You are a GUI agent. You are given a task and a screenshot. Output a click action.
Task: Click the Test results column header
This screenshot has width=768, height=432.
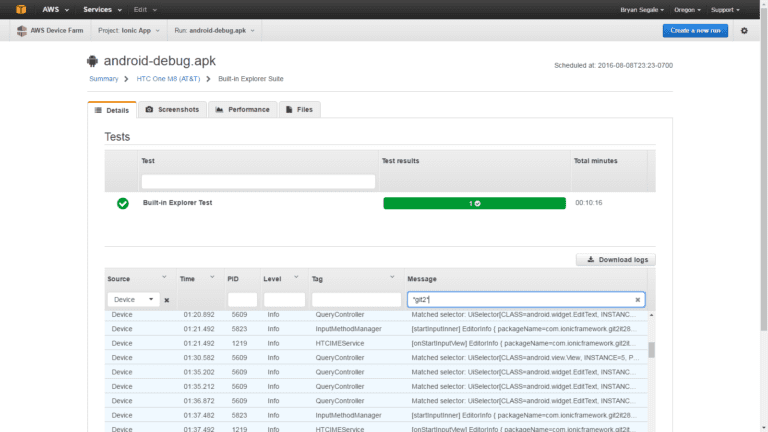click(400, 161)
